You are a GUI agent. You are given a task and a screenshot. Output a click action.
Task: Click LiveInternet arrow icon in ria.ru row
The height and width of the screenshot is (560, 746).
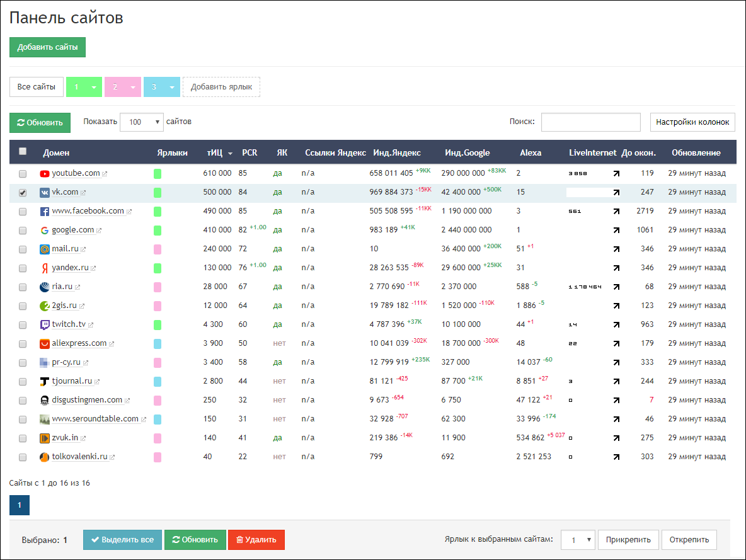(x=616, y=287)
